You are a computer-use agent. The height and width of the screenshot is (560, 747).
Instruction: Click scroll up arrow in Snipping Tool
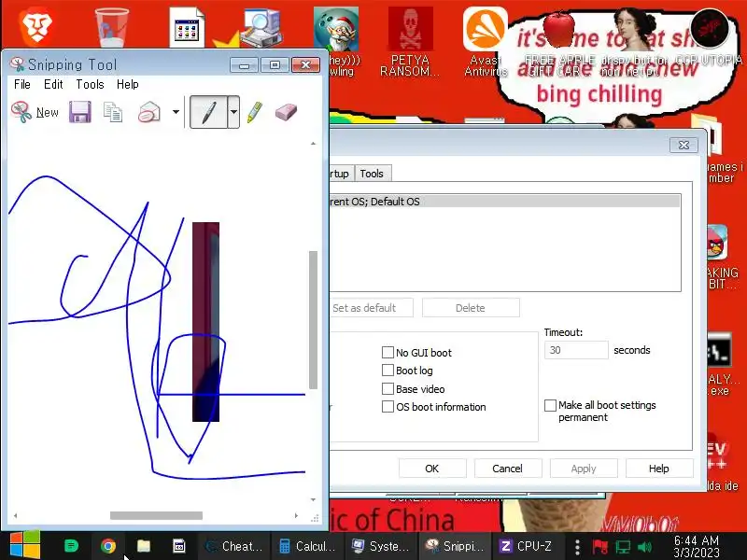(313, 144)
